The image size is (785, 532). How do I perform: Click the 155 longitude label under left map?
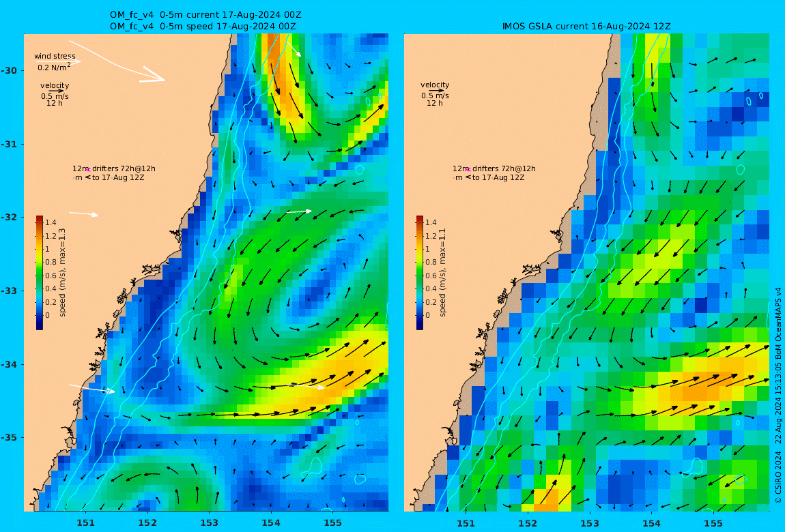(x=333, y=523)
